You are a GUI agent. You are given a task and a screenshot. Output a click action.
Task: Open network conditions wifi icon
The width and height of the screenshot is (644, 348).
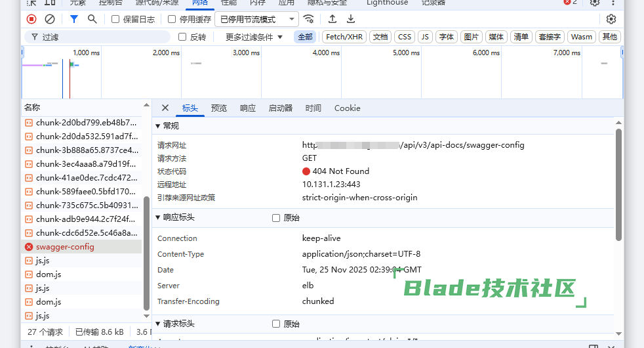tap(308, 19)
